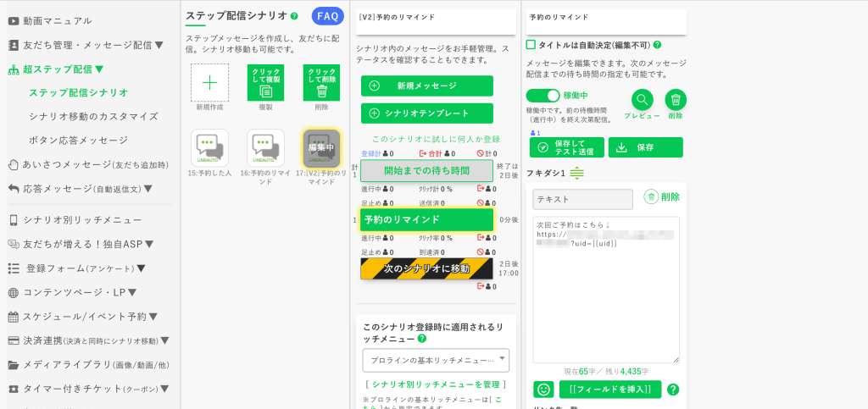
Task: Click the 開始までの待ち時間 block
Action: [427, 171]
